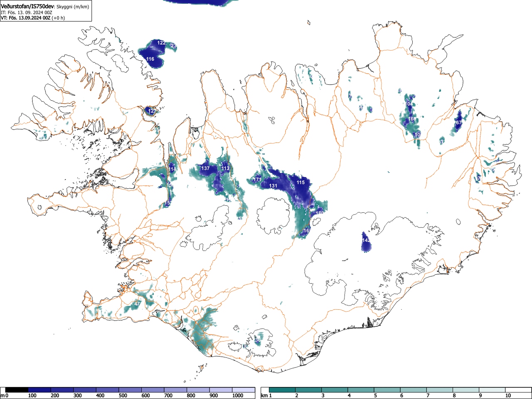Viewport: 532px width, 399px height.
Task: Click the 104 value in the northeast
Action: pos(409,103)
